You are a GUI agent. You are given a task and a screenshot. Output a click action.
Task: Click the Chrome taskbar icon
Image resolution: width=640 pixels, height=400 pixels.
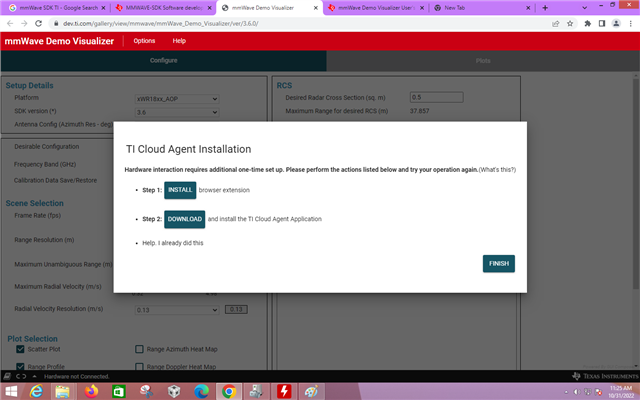coord(229,392)
